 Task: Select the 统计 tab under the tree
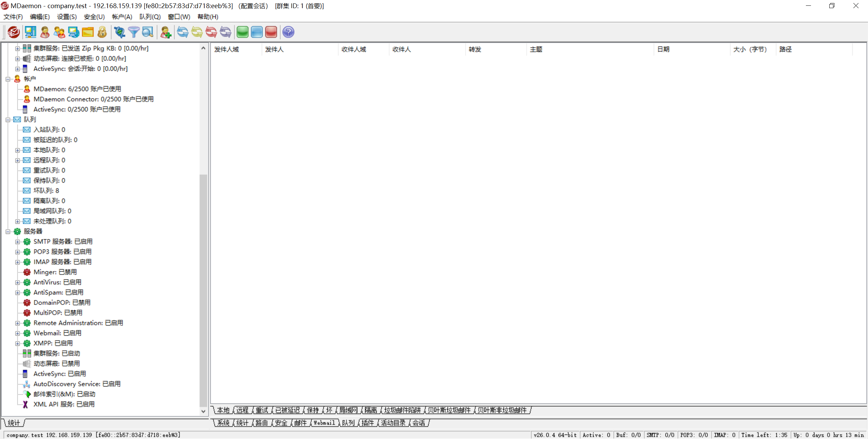tap(14, 423)
